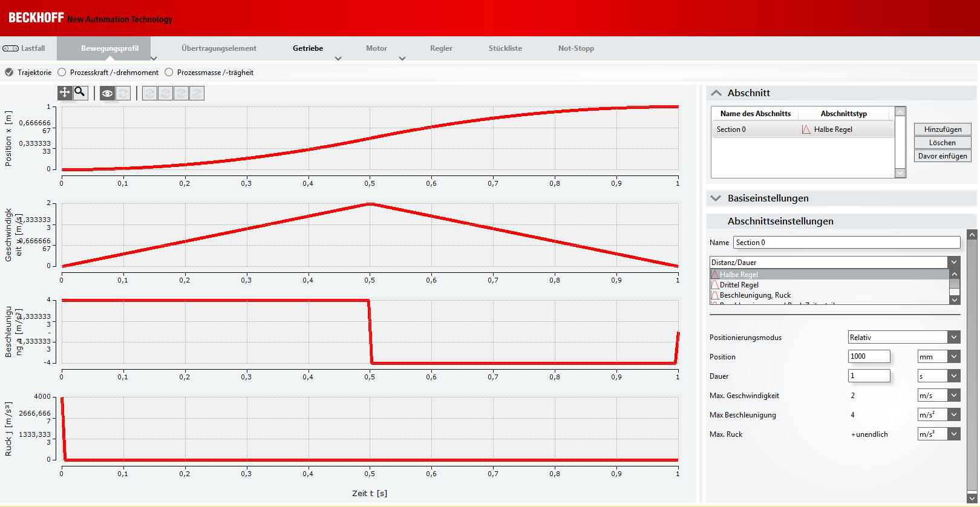Screen dimensions: 980x507
Task: Select the pan/move chart tool
Action: pos(65,93)
